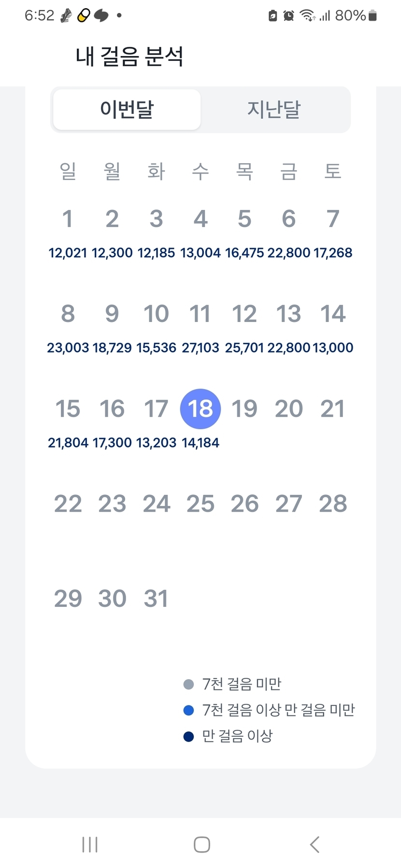This screenshot has height=868, width=401.
Task: Tap the gray 7천 걸음 미만 legend dot
Action: coord(189,684)
